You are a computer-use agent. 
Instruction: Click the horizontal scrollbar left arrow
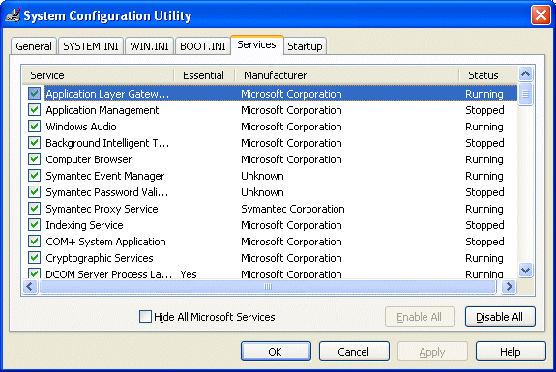click(x=30, y=287)
